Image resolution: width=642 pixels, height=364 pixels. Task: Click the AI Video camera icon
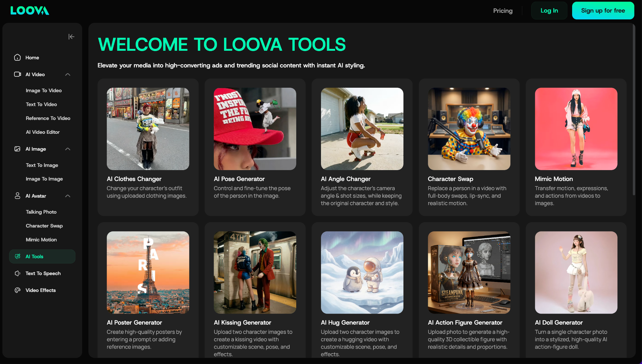(18, 74)
